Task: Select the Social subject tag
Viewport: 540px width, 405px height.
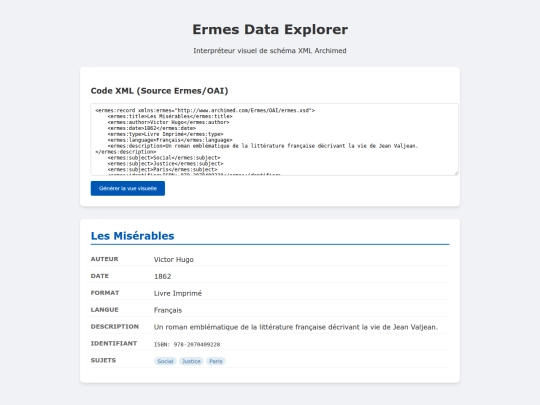Action: 165,361
